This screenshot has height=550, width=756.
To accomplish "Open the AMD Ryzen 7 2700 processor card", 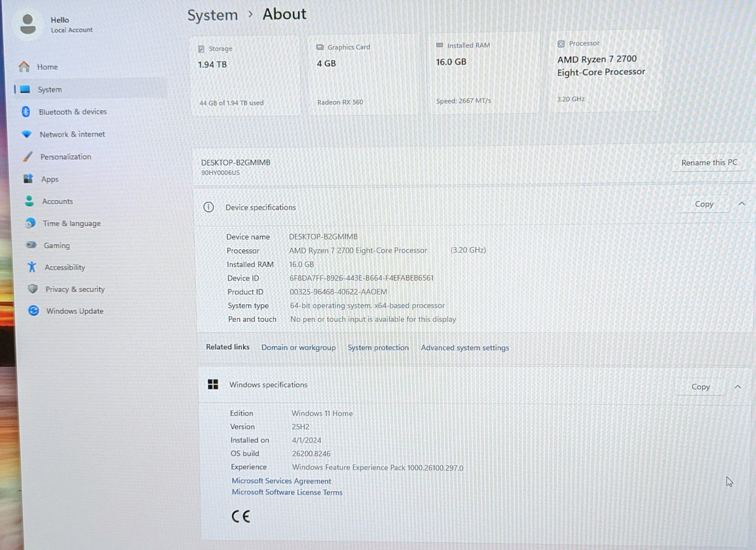I will pos(605,71).
